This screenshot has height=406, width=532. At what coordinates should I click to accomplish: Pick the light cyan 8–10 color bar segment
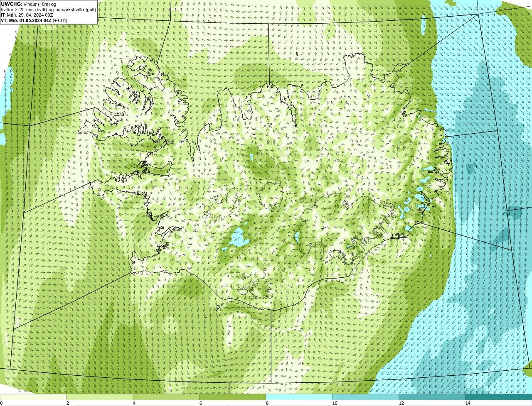299,397
